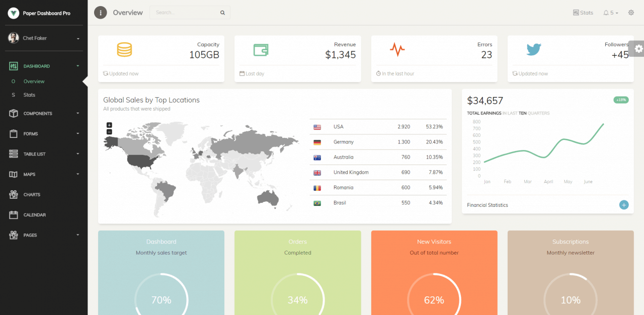
Task: Click the $34,657 earnings total
Action: [485, 101]
